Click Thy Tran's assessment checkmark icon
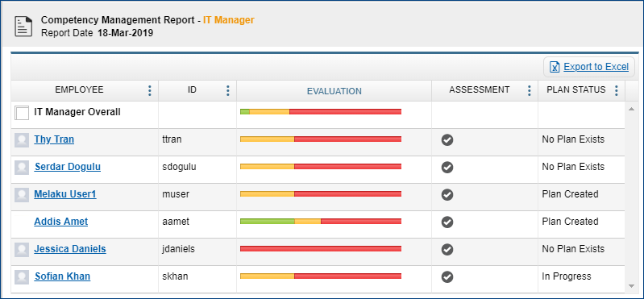This screenshot has height=299, width=644. [447, 140]
